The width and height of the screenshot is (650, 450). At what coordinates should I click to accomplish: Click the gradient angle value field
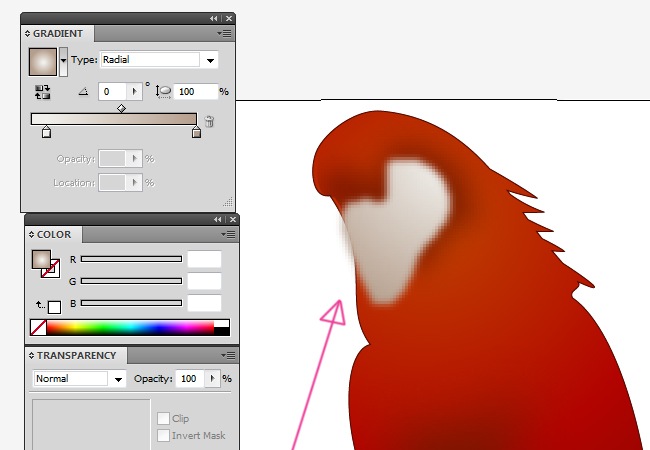pos(112,92)
